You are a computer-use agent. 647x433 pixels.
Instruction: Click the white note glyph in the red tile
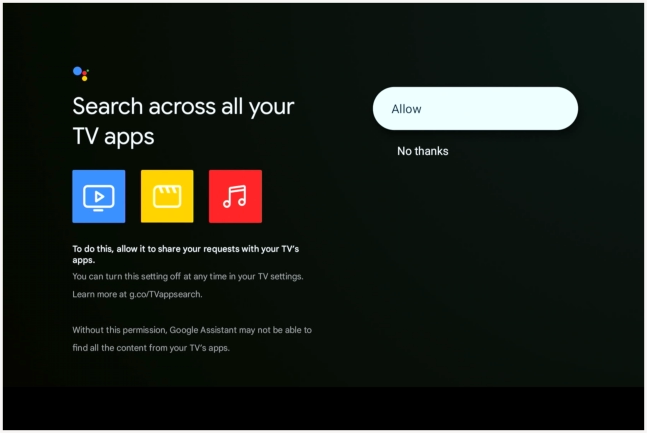(235, 196)
